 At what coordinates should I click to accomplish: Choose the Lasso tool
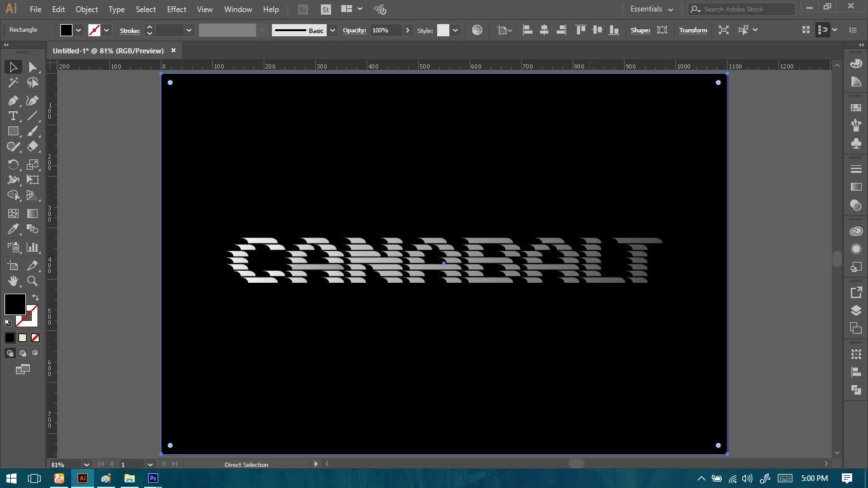(32, 83)
